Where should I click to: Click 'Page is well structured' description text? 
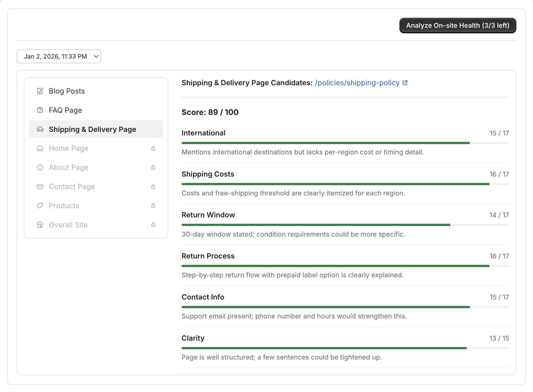(x=282, y=357)
